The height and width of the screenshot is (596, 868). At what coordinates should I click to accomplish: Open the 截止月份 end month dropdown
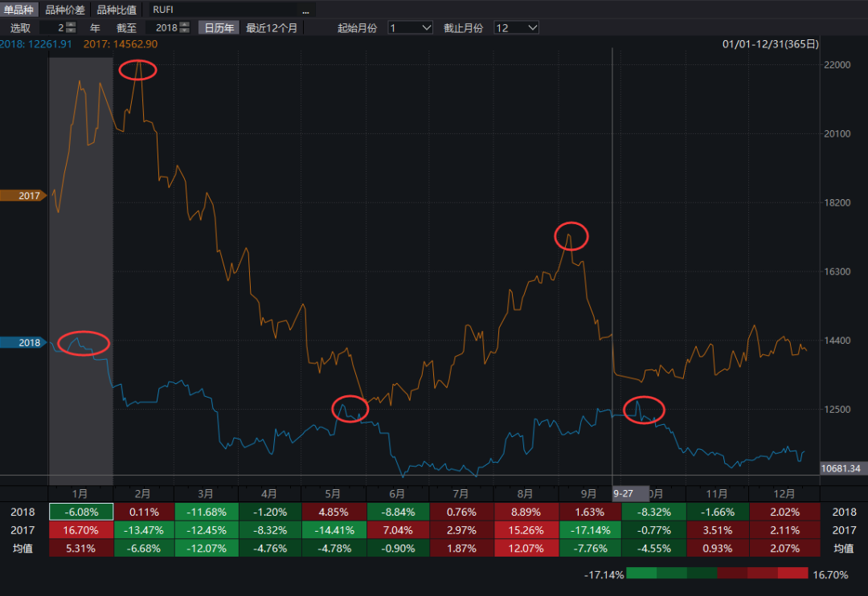pos(516,27)
